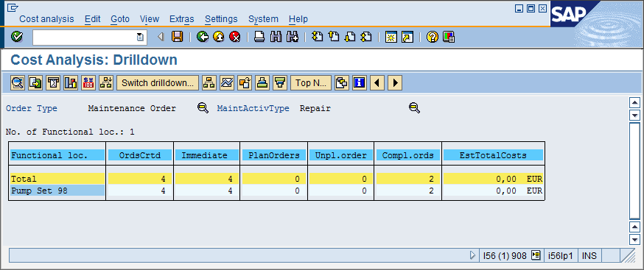Click the green-arrow export icon in application toolbar
The image size is (644, 270).
[x=35, y=83]
